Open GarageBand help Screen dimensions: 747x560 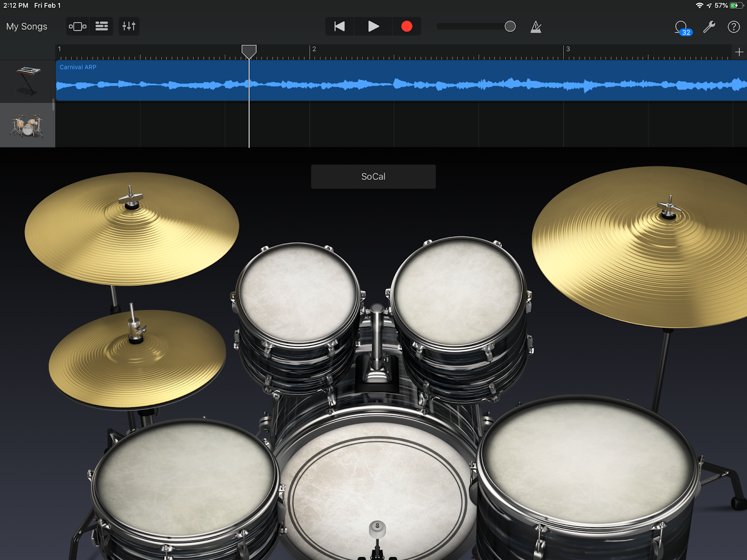(x=734, y=27)
